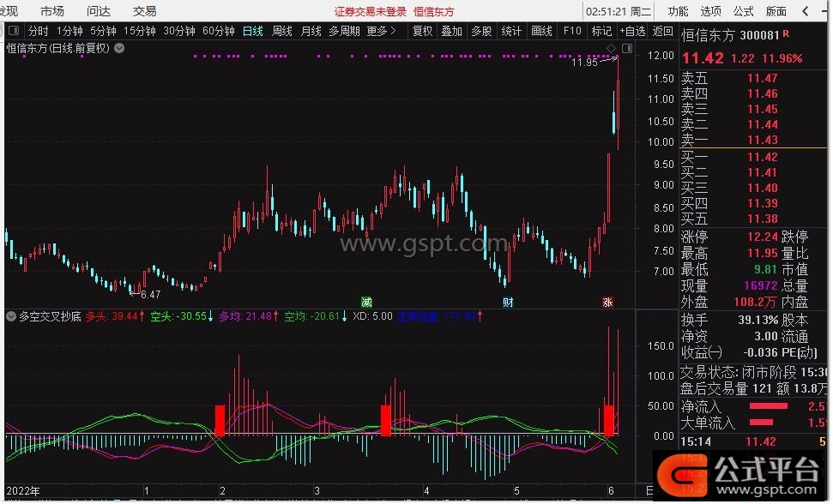Click the 买一 price 11.42
Viewport: 833px width, 504px height.
(x=763, y=157)
